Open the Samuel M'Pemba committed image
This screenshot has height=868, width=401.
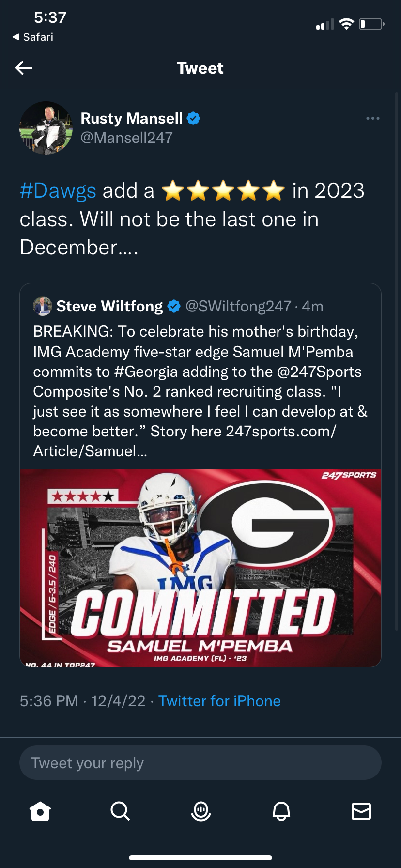[x=200, y=568]
